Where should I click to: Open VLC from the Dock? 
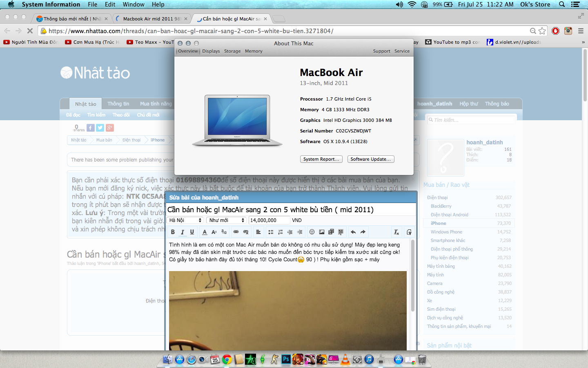pyautogui.click(x=345, y=359)
